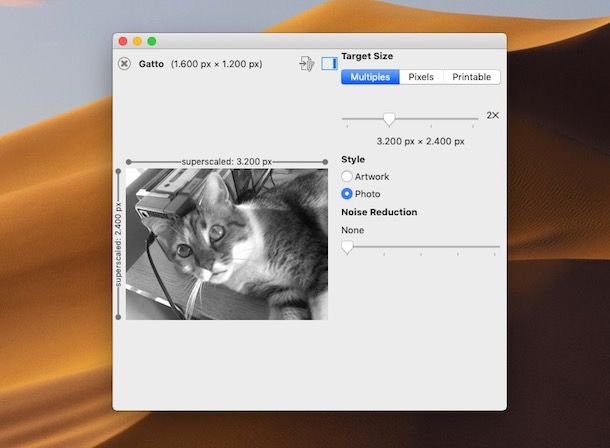Click the export image icon

(x=307, y=64)
